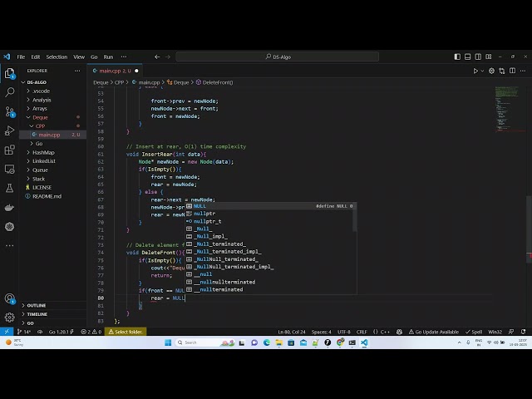The image size is (532, 399).
Task: Open the Selection menu
Action: click(57, 57)
